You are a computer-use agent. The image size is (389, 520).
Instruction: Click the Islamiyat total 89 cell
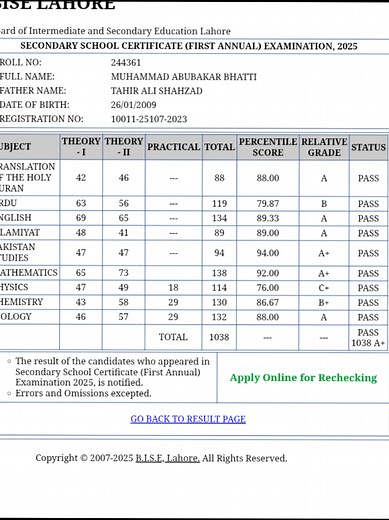pyautogui.click(x=219, y=233)
